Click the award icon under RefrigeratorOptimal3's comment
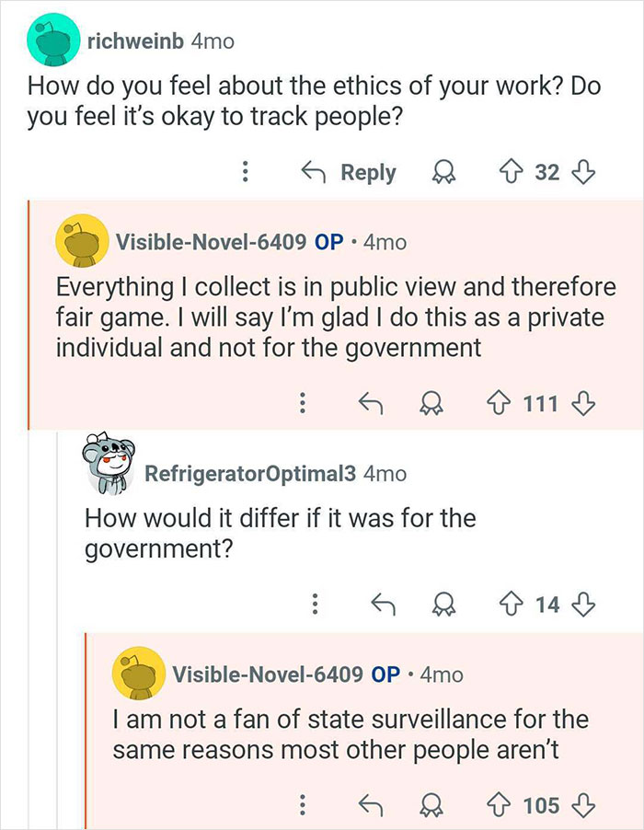This screenshot has height=830, width=644. [445, 604]
